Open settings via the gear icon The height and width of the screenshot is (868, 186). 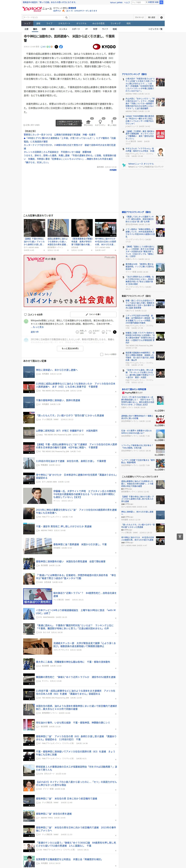pos(161,18)
